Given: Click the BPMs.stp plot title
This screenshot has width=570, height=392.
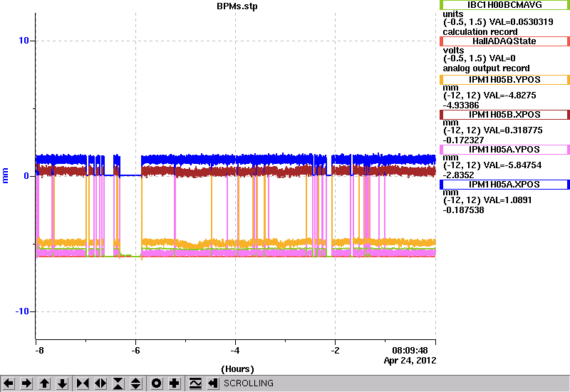Looking at the screenshot, I should pyautogui.click(x=237, y=6).
